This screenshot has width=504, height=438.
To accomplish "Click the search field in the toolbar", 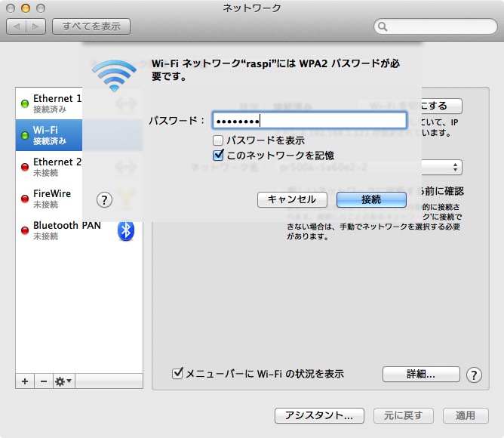I will point(435,27).
